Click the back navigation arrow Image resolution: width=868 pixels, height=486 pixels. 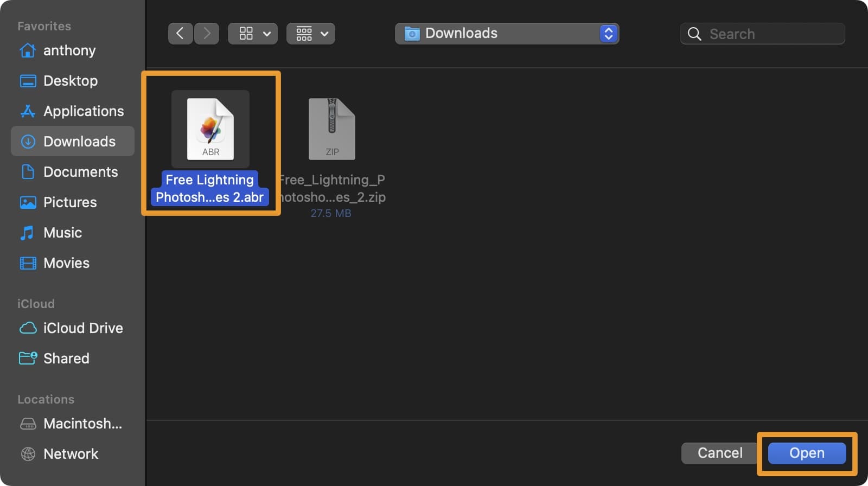pos(180,34)
